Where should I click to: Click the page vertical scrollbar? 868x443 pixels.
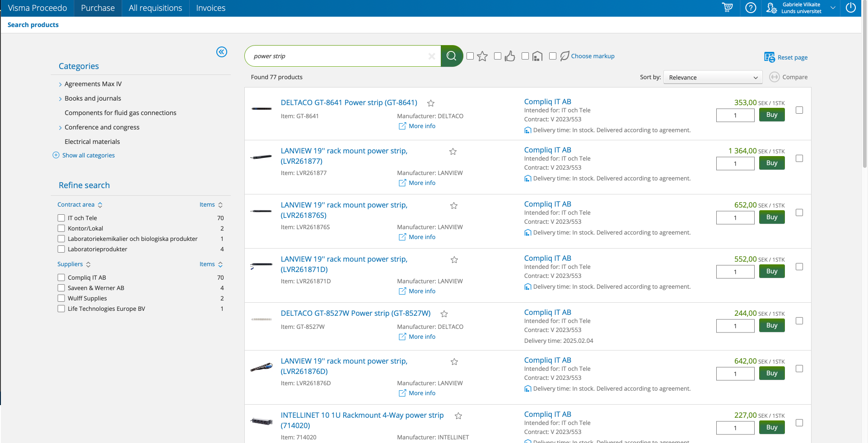[864, 90]
